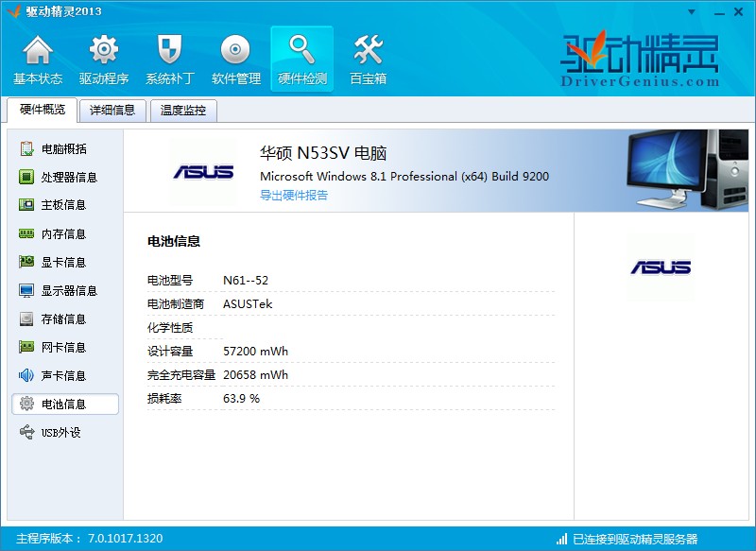Switch to the 温度监控 tab
This screenshot has height=551, width=756.
tap(183, 111)
